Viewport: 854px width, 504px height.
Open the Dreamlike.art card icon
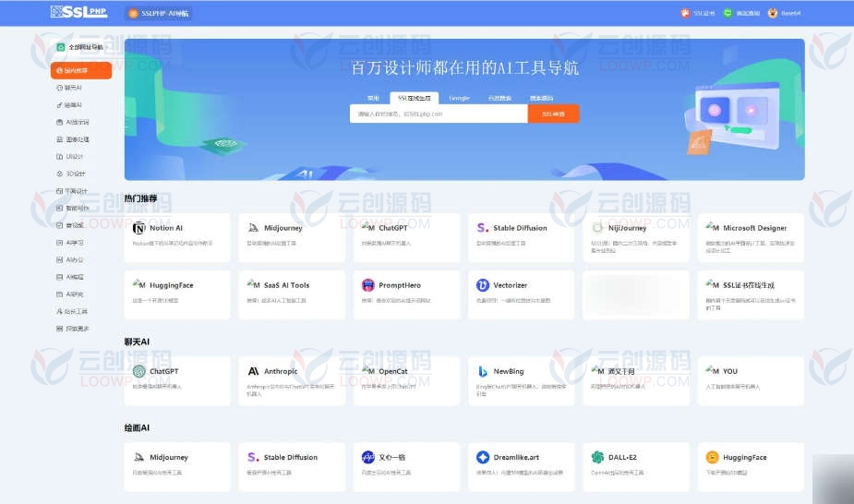point(483,457)
